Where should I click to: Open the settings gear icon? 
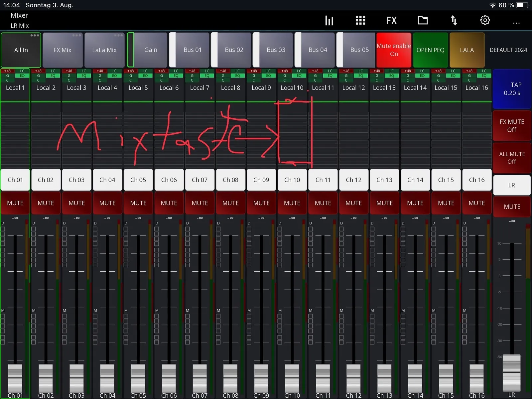pyautogui.click(x=485, y=21)
